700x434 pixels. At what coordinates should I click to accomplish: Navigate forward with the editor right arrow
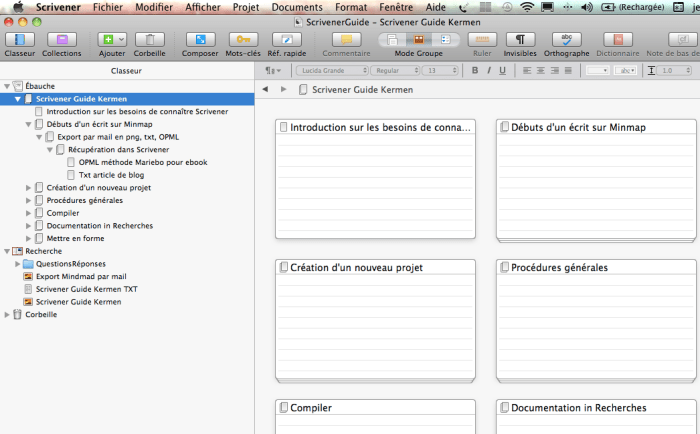283,89
